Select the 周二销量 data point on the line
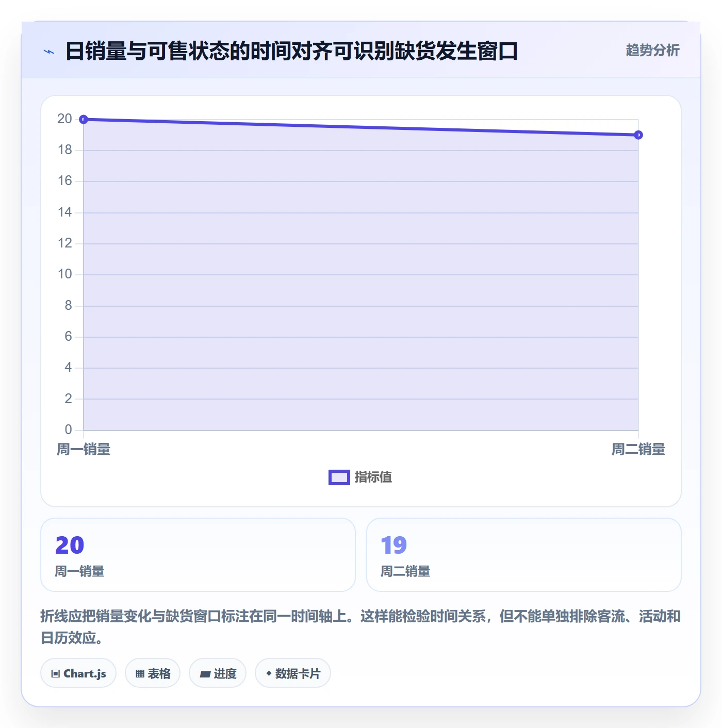 pyautogui.click(x=638, y=135)
